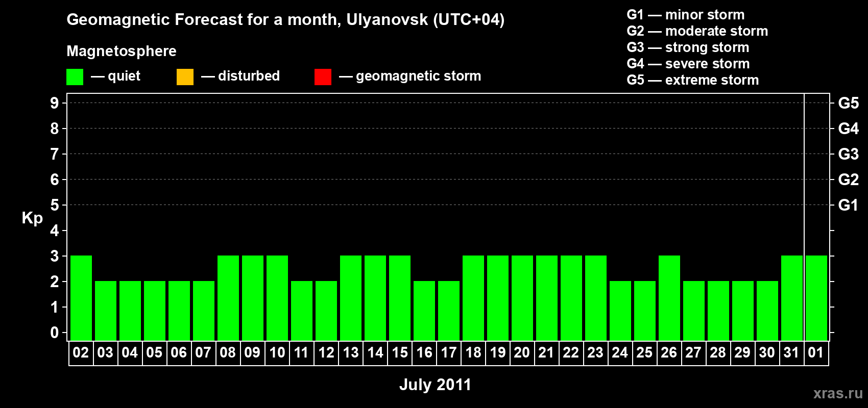Select the bar for day 11
The image size is (868, 408).
(302, 311)
